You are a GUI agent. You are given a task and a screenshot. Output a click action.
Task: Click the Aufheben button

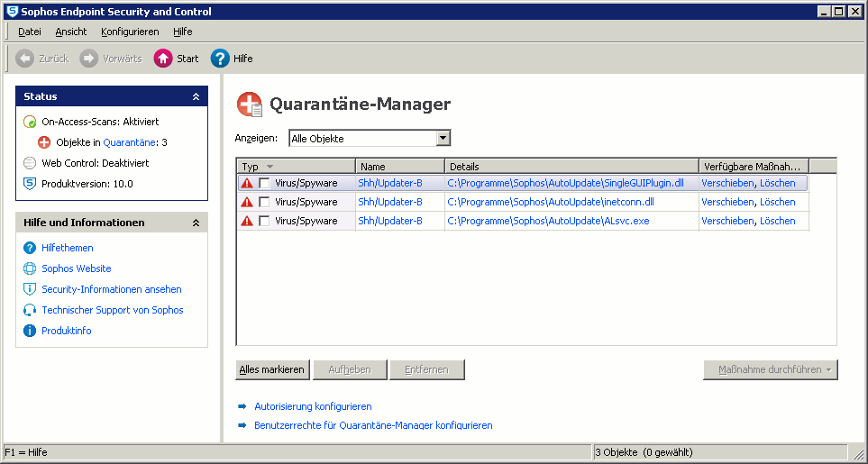tap(350, 370)
